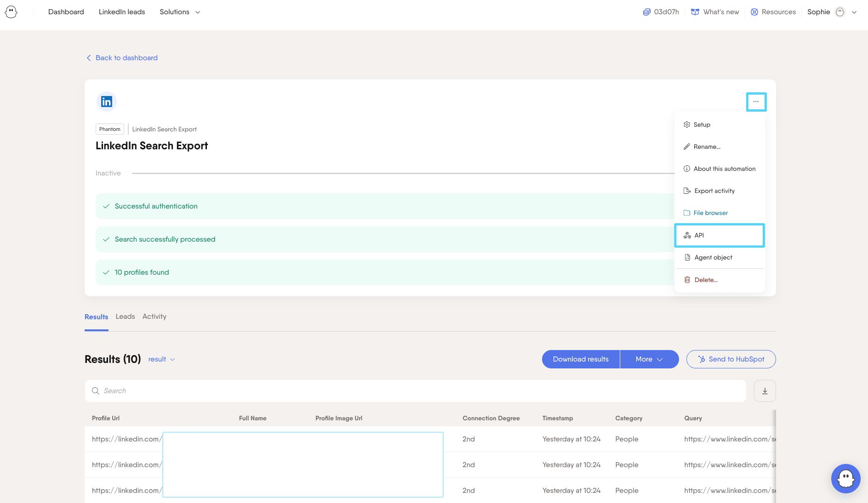Open the More dropdown button
Image resolution: width=868 pixels, height=503 pixels.
[649, 359]
